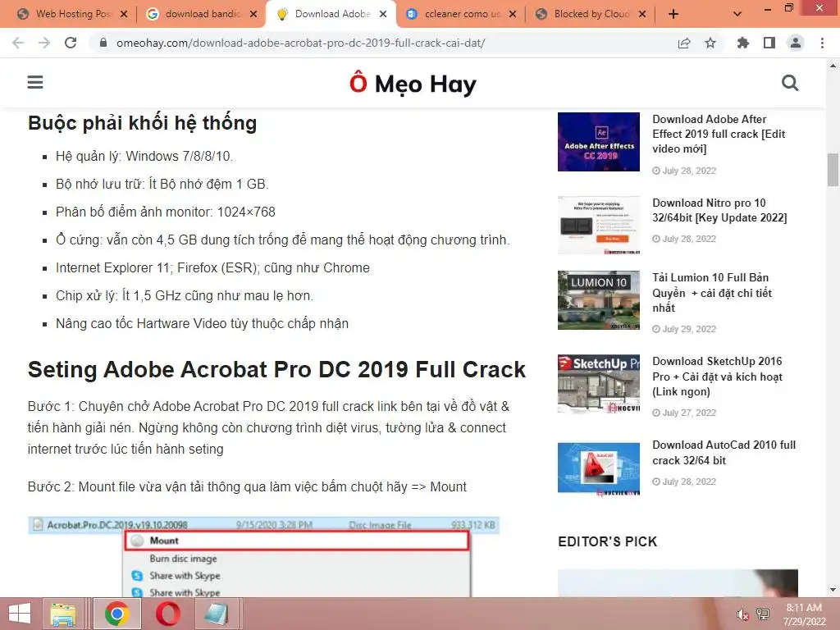Close the ccleaner tab

[513, 14]
